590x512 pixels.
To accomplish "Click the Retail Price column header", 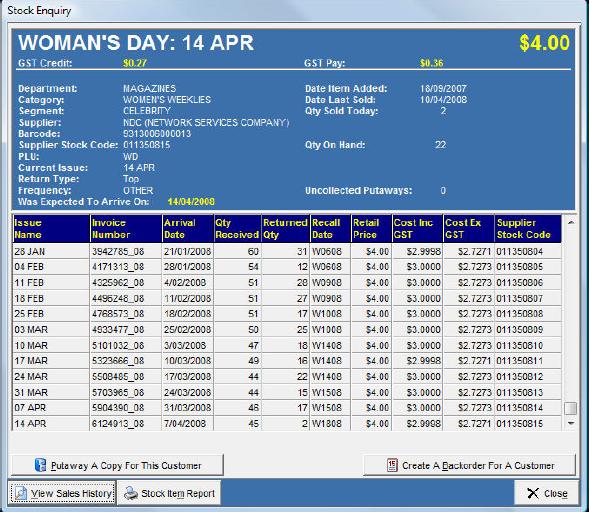I will point(371,229).
